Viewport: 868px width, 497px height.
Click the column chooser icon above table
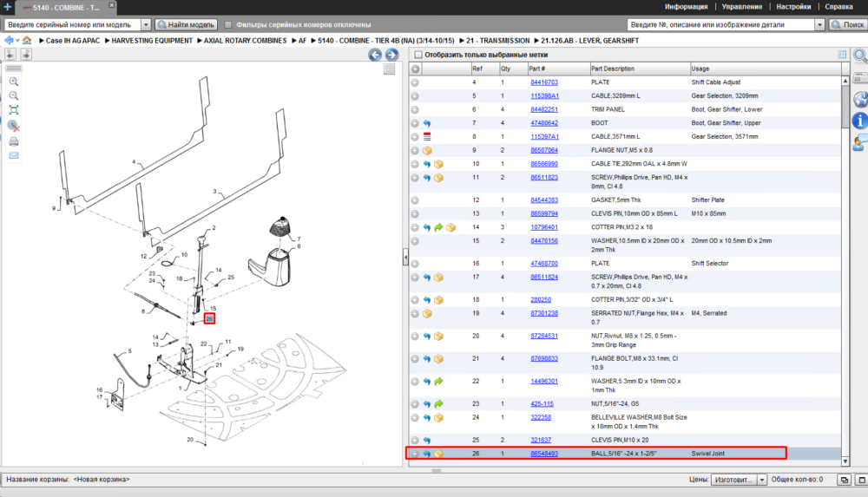pos(842,55)
